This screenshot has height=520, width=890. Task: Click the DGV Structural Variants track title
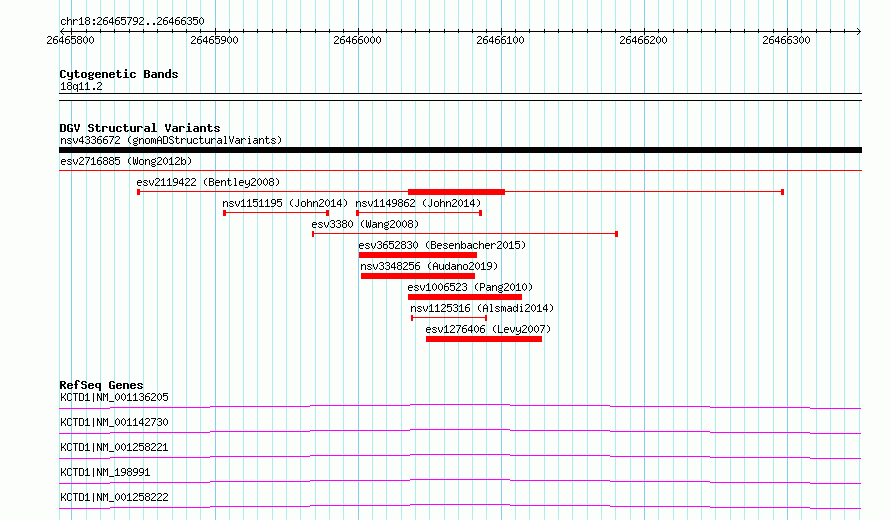pos(140,128)
